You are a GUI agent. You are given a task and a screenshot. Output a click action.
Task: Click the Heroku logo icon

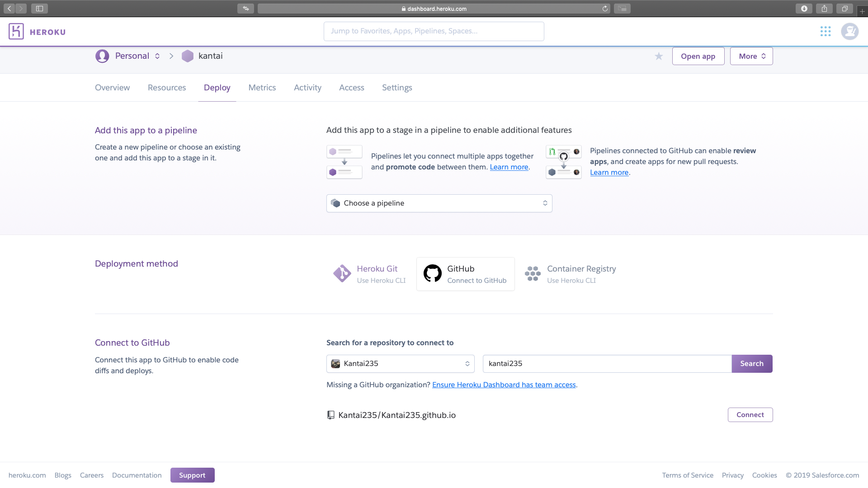tap(16, 31)
